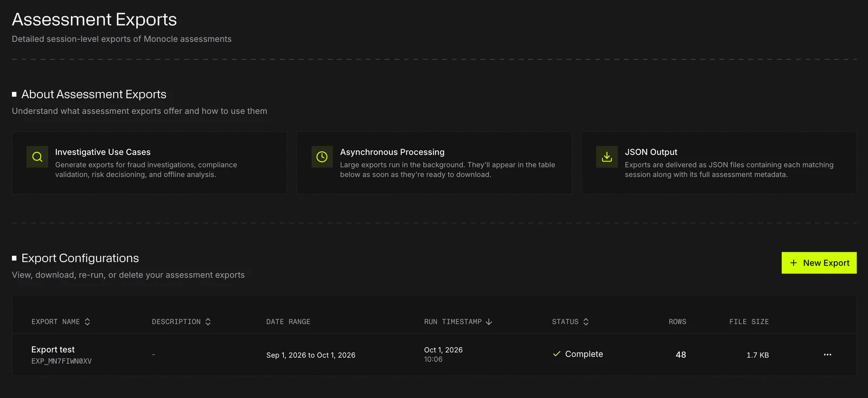Click the Rows column header
The width and height of the screenshot is (868, 398).
click(677, 322)
